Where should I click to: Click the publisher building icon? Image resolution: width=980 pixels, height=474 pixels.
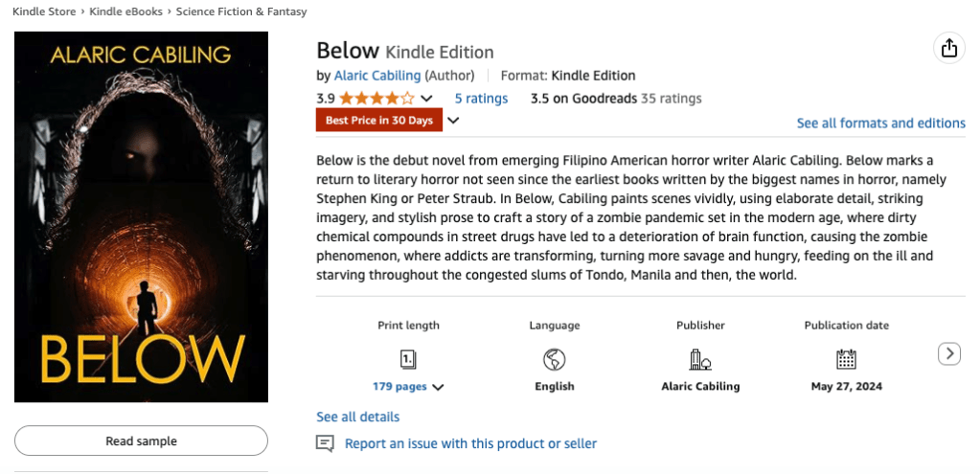pyautogui.click(x=700, y=359)
